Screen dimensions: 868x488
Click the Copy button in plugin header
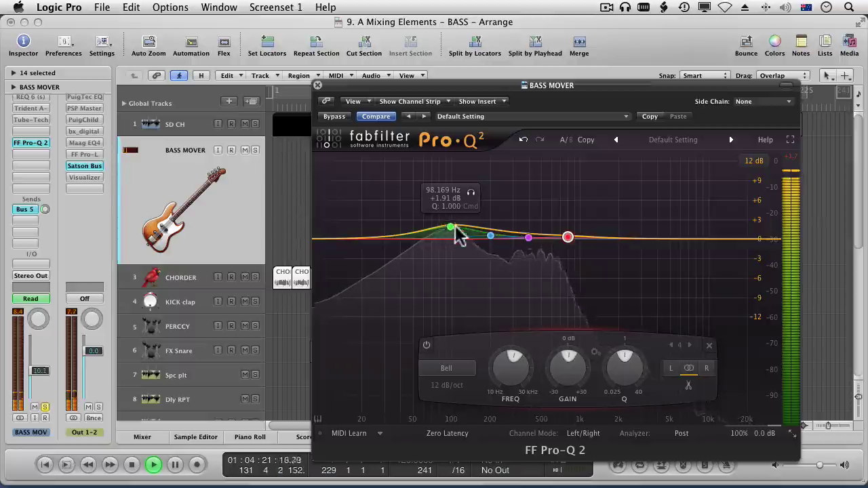click(650, 117)
